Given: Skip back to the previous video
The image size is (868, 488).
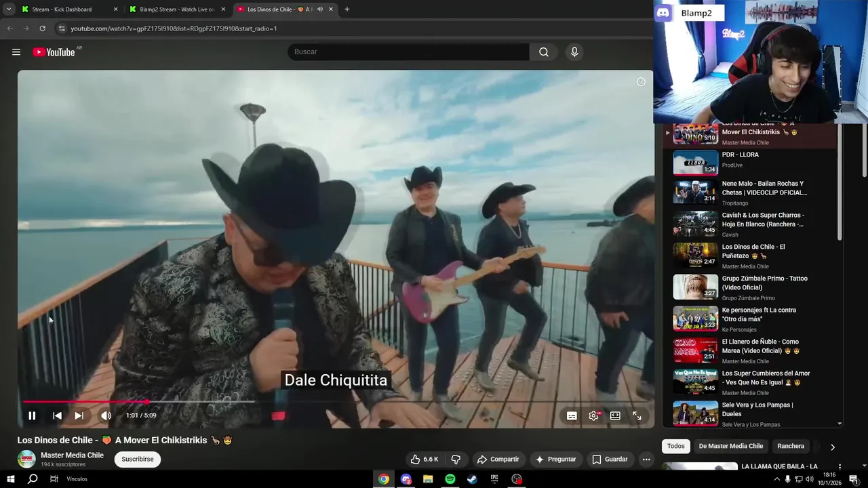Looking at the screenshot, I should pos(57,415).
